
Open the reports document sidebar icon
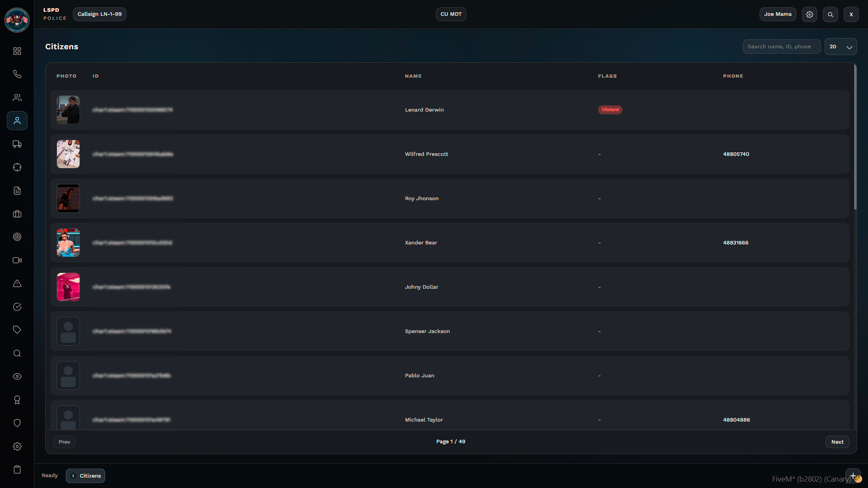(17, 191)
